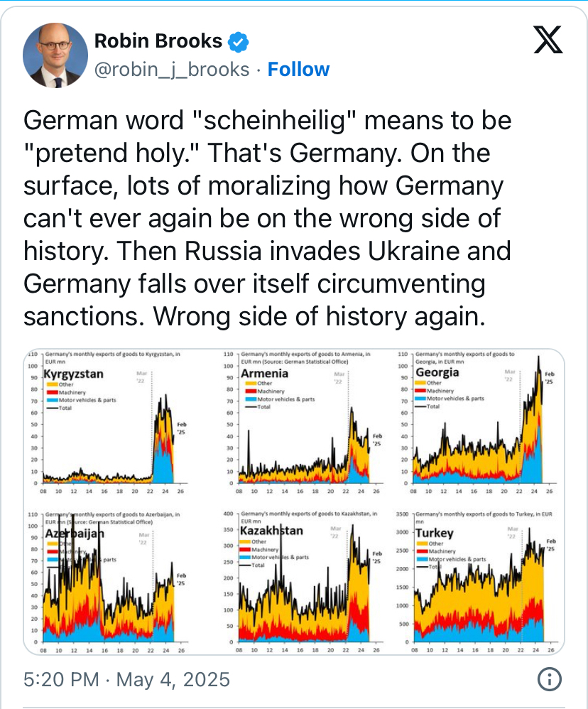Image resolution: width=588 pixels, height=709 pixels.
Task: Open Robin Brooks profile avatar
Action: pos(55,55)
